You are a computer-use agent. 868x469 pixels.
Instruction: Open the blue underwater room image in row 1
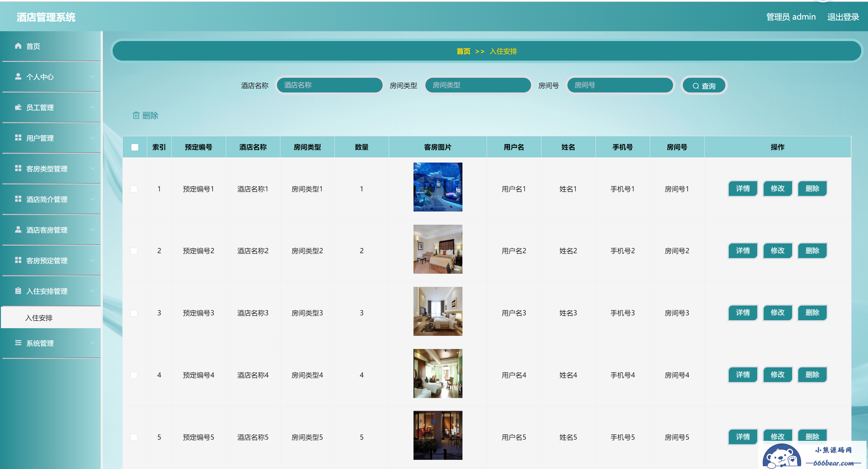(x=438, y=187)
